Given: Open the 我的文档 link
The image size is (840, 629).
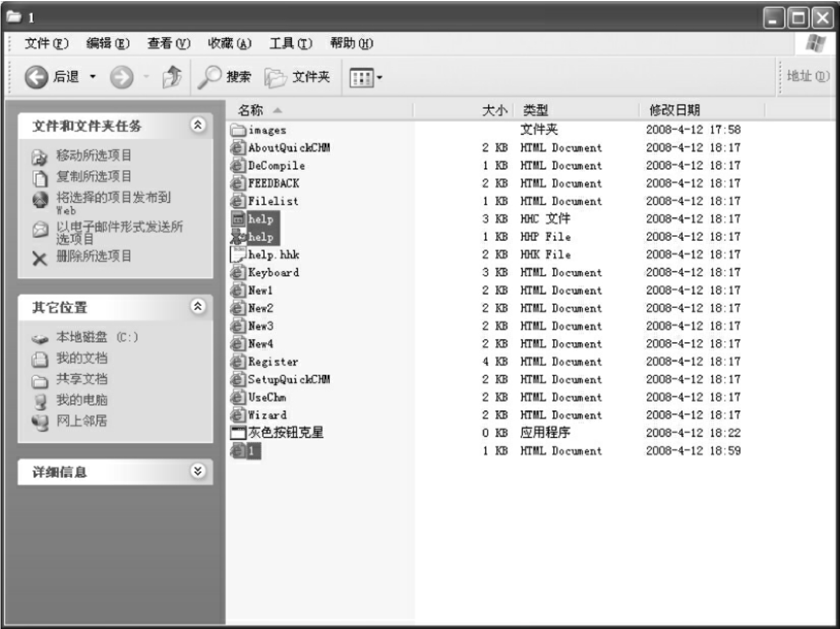Looking at the screenshot, I should pos(82,358).
